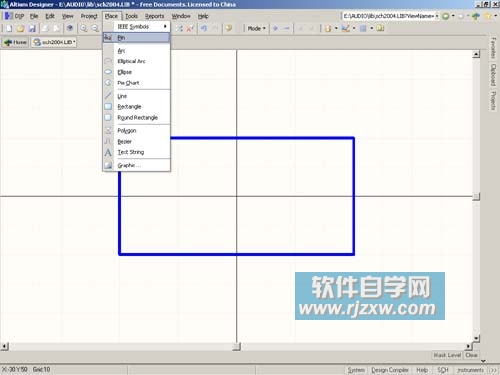Open the Window menu
Screen dimensions: 500x375
[181, 16]
